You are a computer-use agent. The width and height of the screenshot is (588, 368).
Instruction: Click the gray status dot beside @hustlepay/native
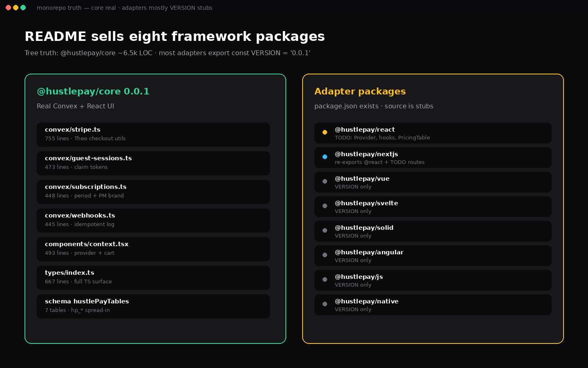point(325,304)
